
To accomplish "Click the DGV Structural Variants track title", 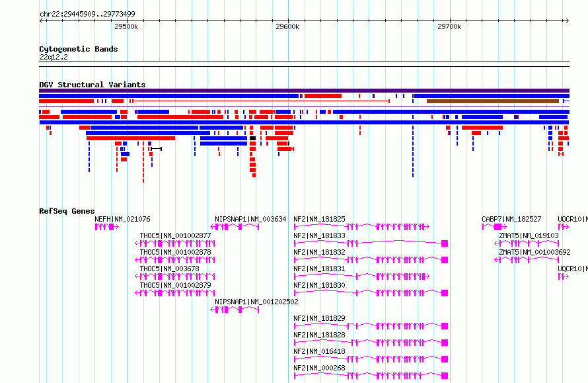I will [92, 85].
